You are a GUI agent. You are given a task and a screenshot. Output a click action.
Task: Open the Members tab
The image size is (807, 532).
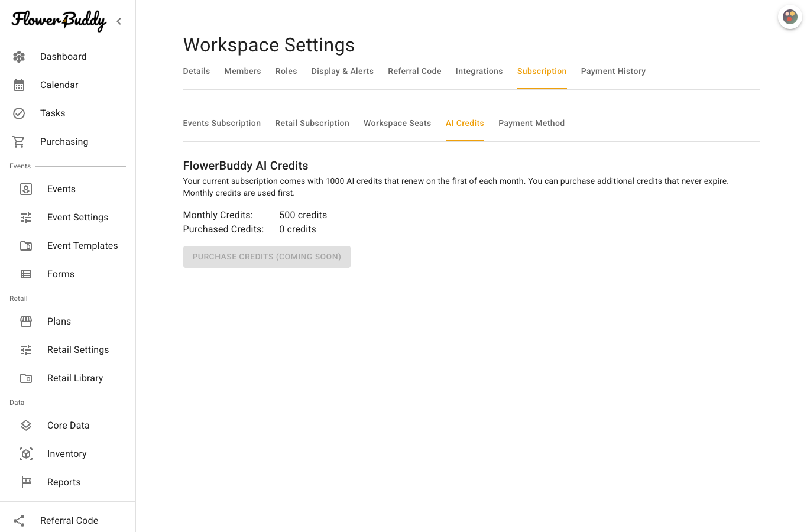click(242, 72)
